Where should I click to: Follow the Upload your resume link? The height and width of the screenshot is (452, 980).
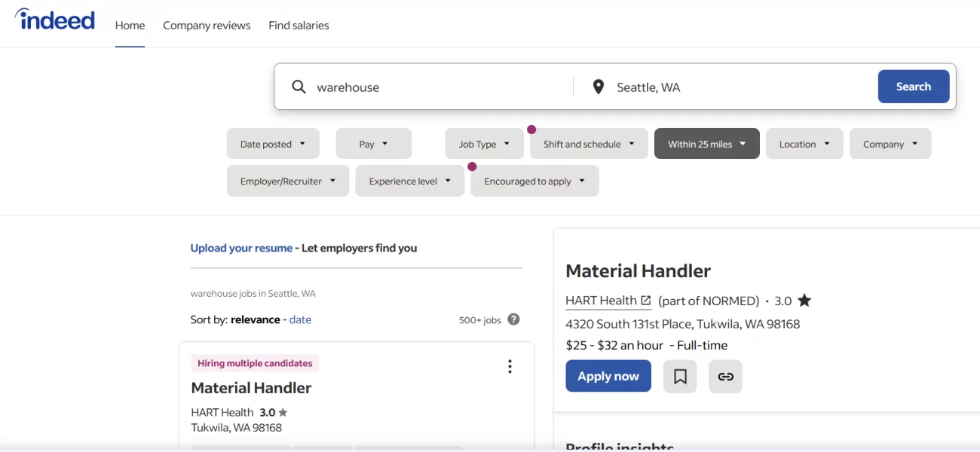(241, 248)
